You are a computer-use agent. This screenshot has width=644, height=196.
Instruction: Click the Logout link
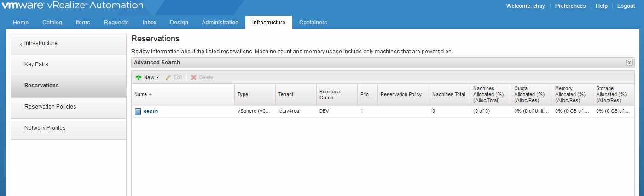tap(626, 6)
